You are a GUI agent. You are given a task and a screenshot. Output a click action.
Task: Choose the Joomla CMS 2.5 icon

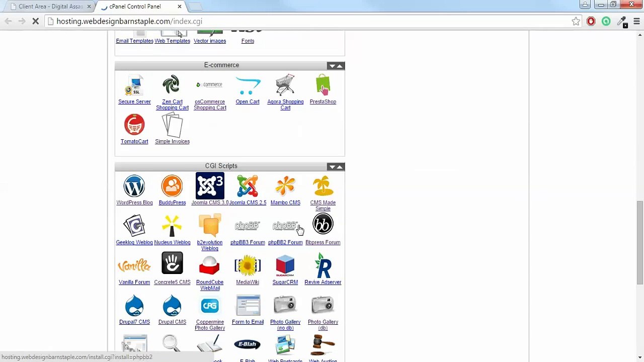(x=248, y=187)
